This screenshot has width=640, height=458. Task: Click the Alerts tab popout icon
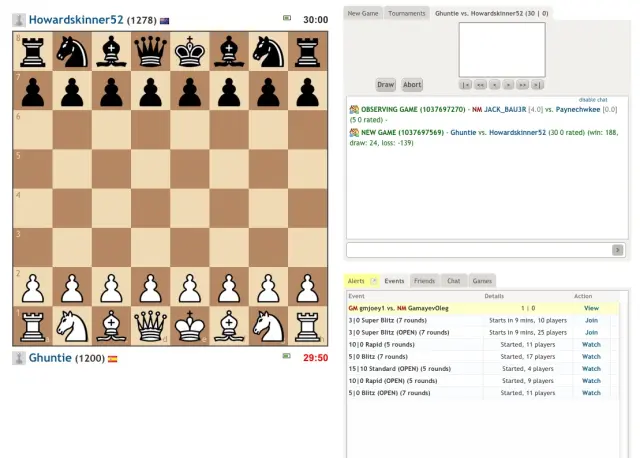point(374,282)
